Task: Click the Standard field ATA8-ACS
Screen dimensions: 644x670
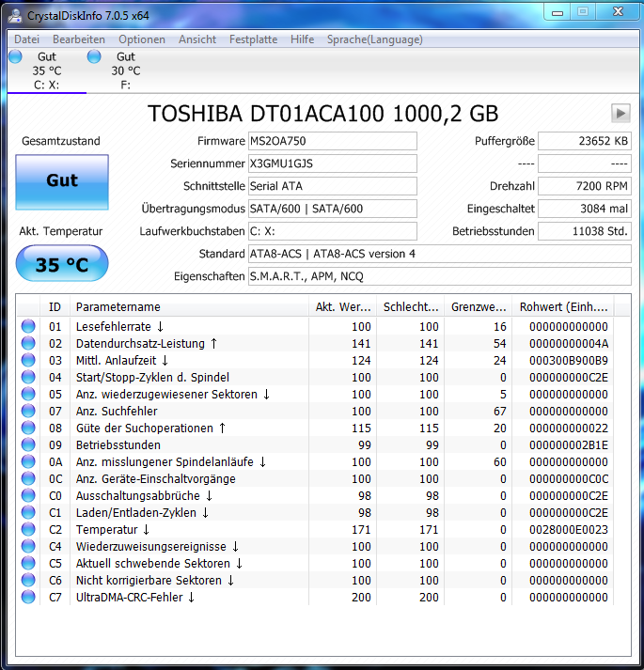Action: click(440, 254)
